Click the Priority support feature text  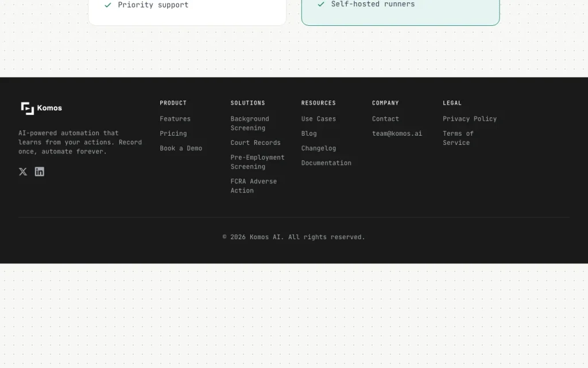153,5
